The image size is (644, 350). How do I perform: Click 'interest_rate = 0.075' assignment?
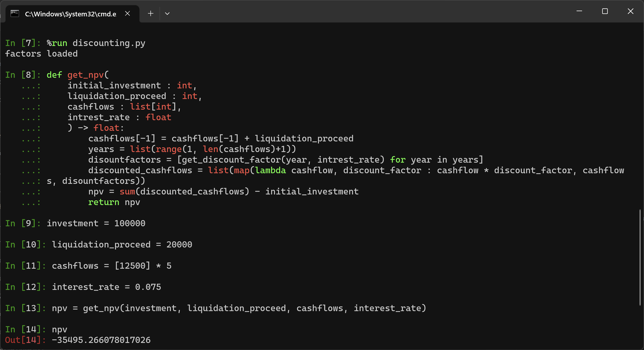pos(106,287)
